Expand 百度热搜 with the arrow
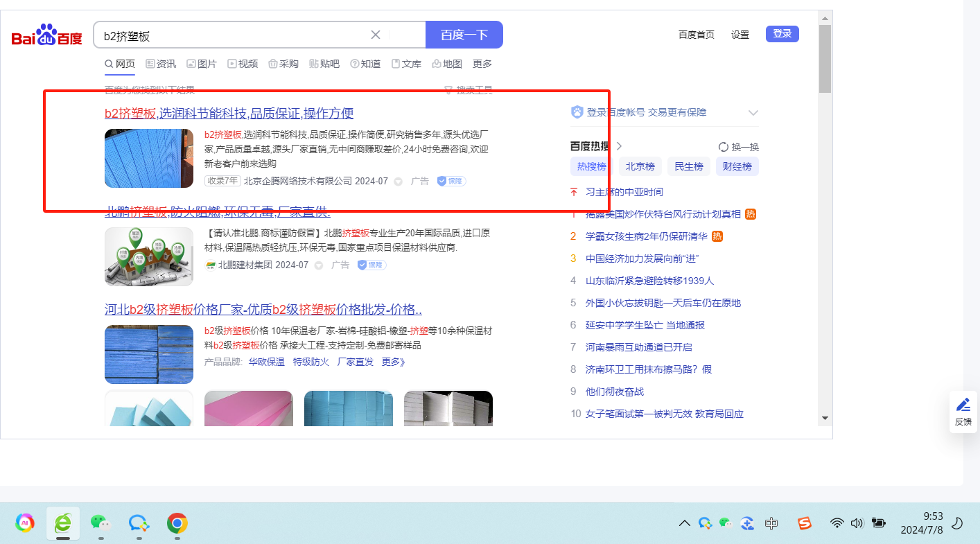 click(x=619, y=146)
